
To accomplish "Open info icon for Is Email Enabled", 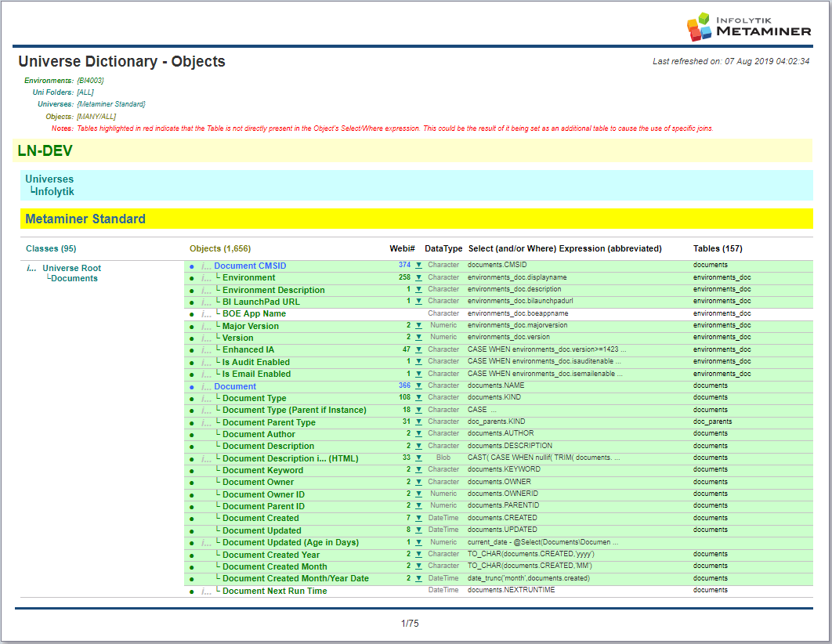I will [x=206, y=374].
